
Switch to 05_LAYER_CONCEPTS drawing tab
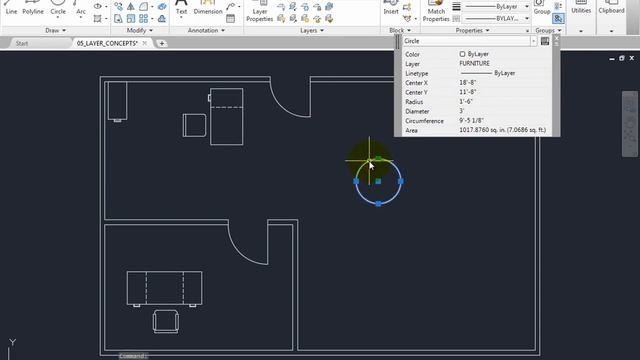(x=107, y=43)
